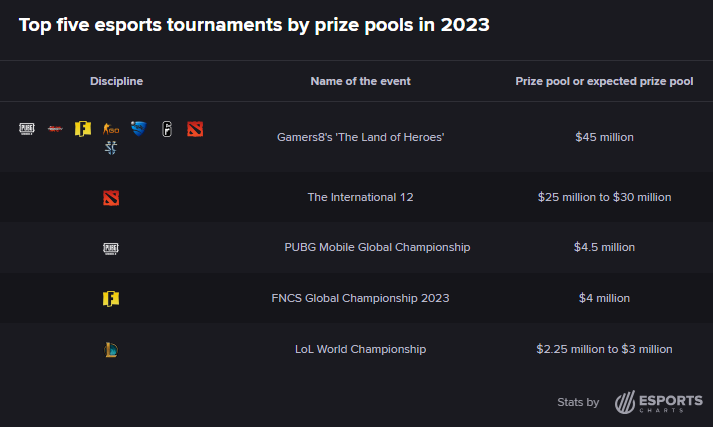
Task: Click the CS:GO icon
Action: tap(111, 129)
